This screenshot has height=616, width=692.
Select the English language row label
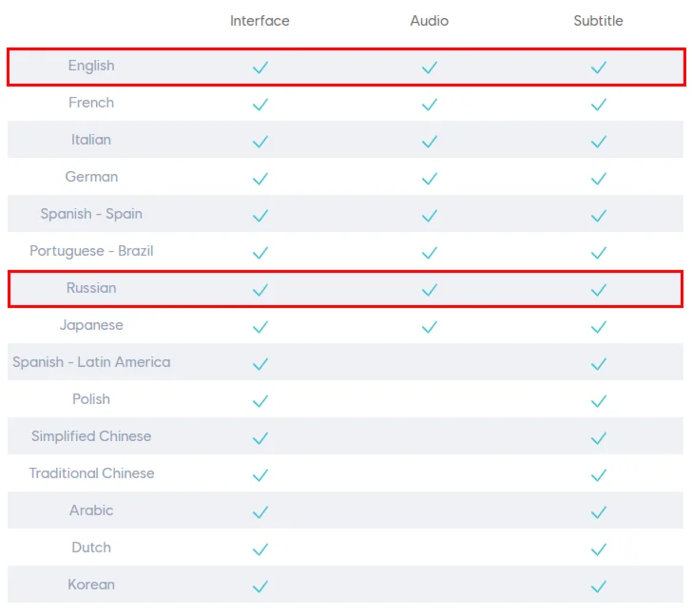pos(91,66)
